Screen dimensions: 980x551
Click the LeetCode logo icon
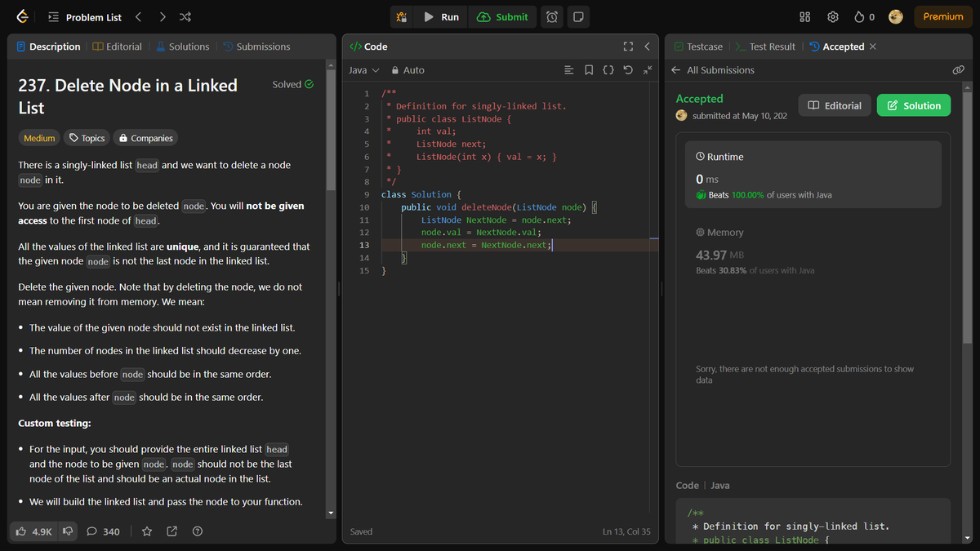(x=22, y=16)
